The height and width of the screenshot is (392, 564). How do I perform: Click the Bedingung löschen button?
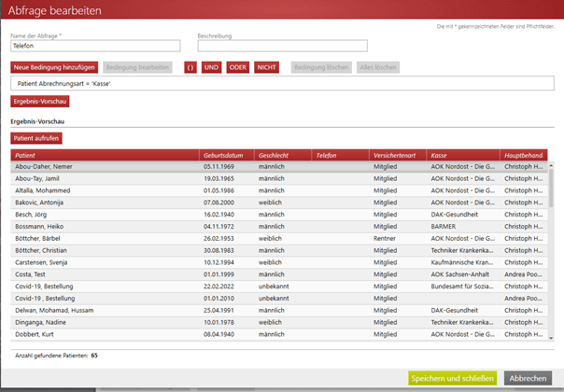321,67
